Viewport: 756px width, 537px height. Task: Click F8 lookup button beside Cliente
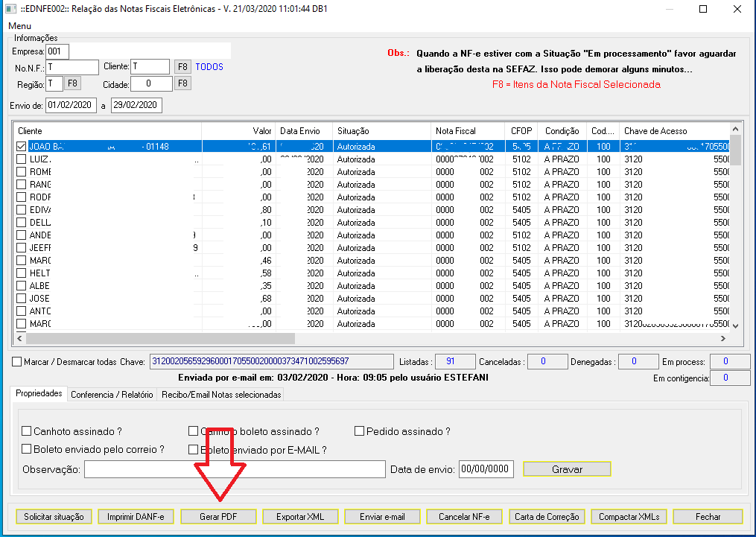pyautogui.click(x=182, y=67)
